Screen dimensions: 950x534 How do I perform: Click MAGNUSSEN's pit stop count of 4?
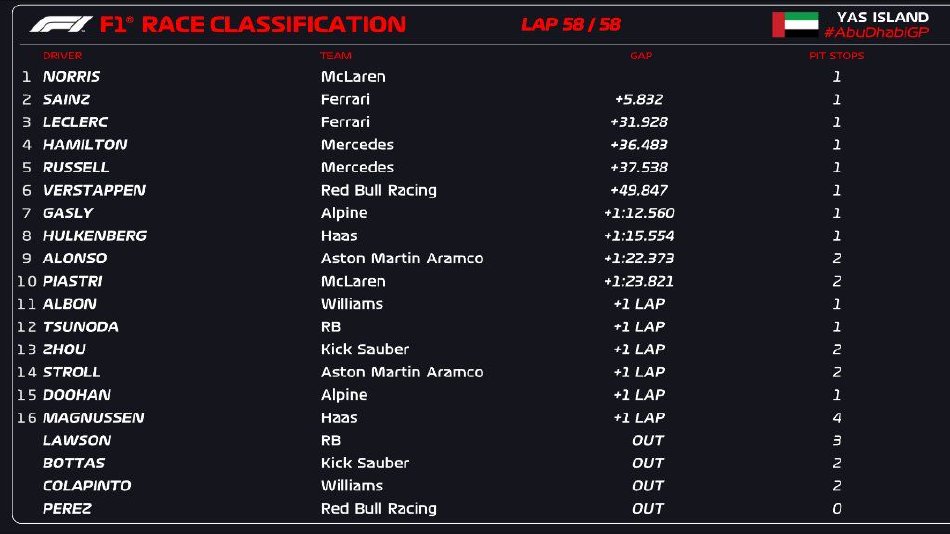[837, 418]
